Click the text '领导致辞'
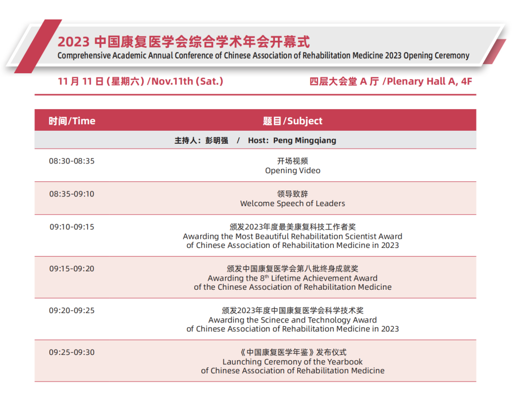Image resolution: width=512 pixels, height=420 pixels. click(x=292, y=194)
